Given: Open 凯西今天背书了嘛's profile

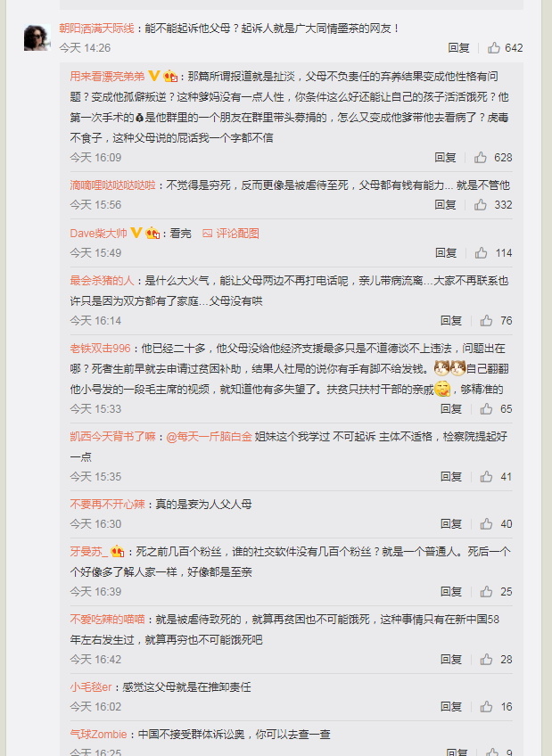Looking at the screenshot, I should coord(113,436).
